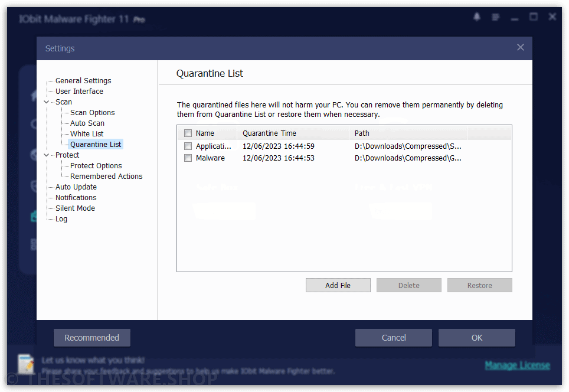
Task: Collapse the Scan tree node
Action: coord(47,102)
